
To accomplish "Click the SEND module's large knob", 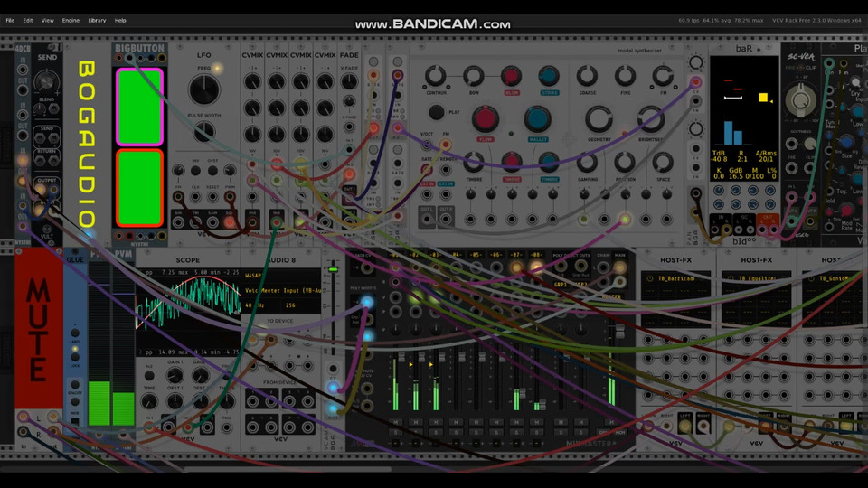I will point(46,82).
